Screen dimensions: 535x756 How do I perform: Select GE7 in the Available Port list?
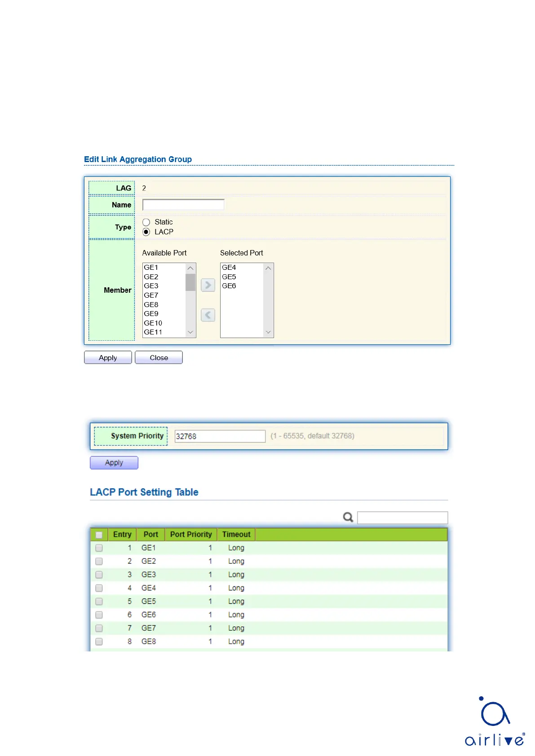(151, 295)
